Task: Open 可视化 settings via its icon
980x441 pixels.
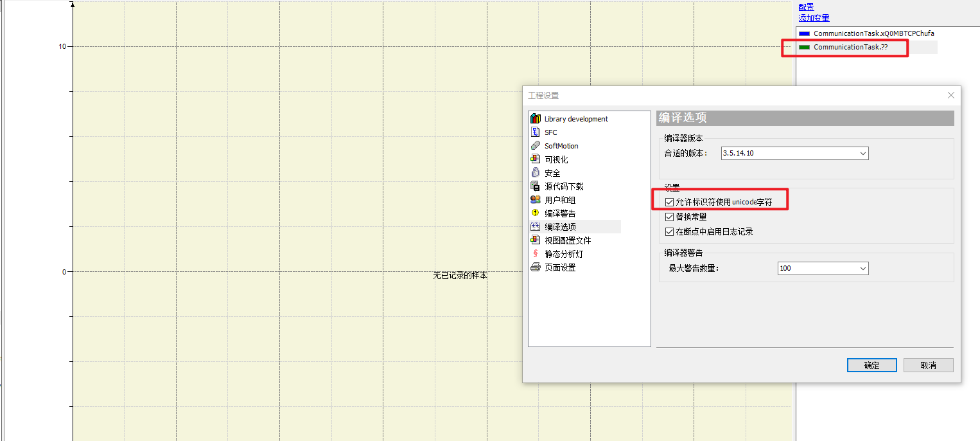Action: [535, 159]
